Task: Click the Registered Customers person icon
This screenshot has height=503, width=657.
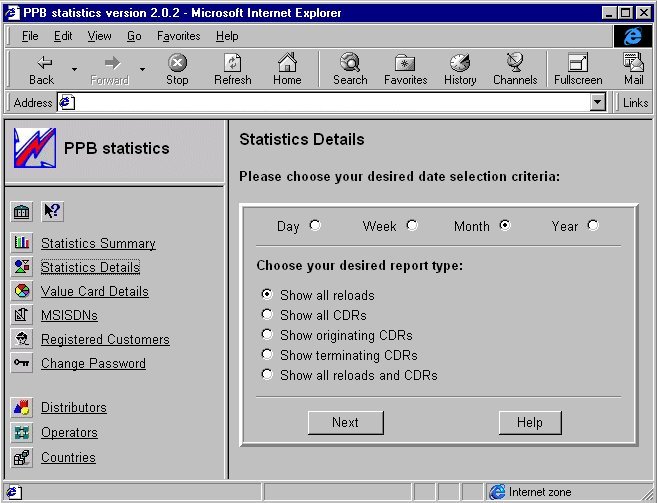Action: pos(21,339)
